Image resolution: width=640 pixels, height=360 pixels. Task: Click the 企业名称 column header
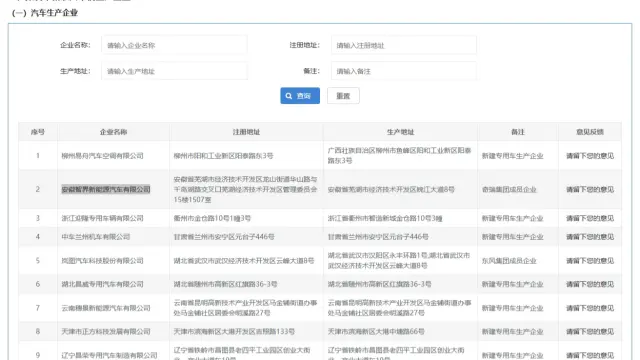pyautogui.click(x=113, y=132)
